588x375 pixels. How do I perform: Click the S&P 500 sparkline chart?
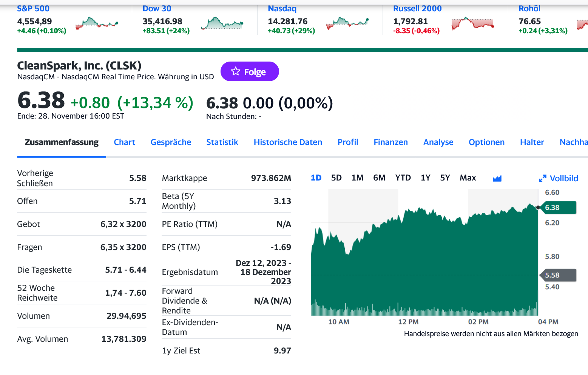point(97,23)
